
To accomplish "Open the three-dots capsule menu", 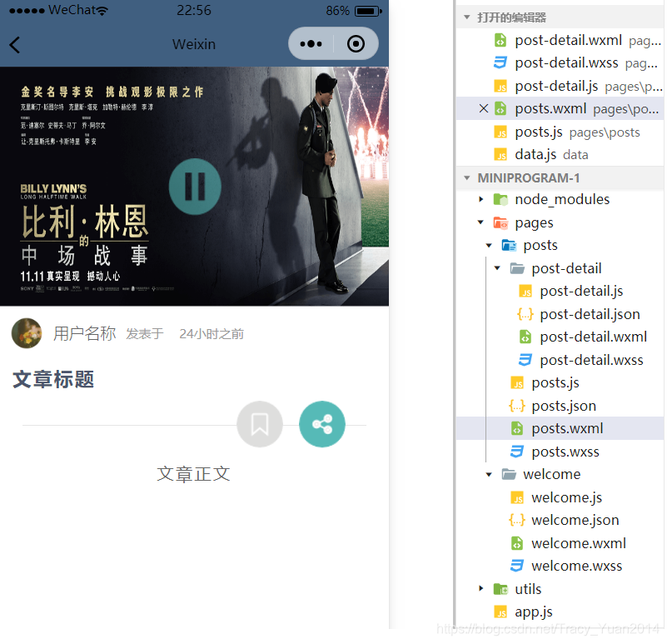I will 311,44.
